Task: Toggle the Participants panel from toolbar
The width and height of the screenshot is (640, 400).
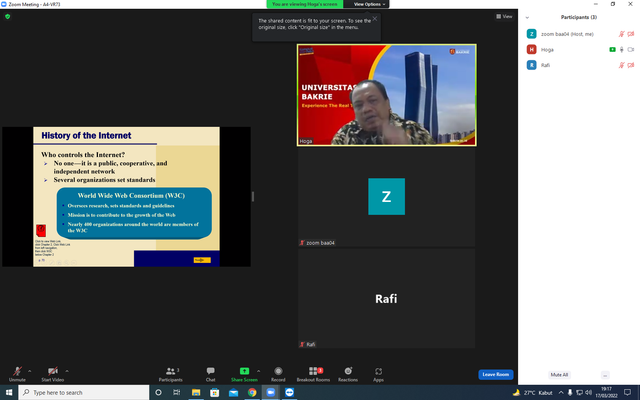Action: pos(171,374)
